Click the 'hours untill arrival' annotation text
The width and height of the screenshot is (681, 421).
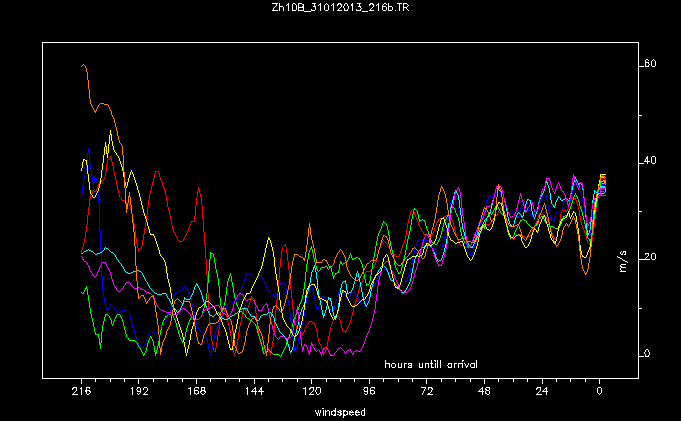coord(431,364)
